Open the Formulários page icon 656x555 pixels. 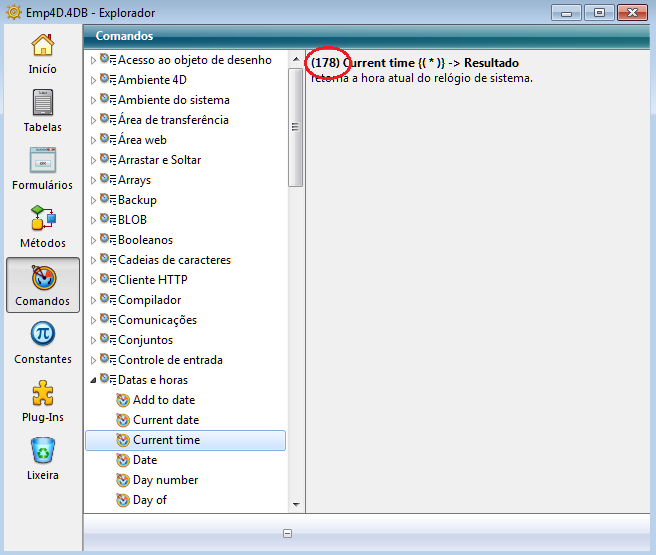[43, 160]
